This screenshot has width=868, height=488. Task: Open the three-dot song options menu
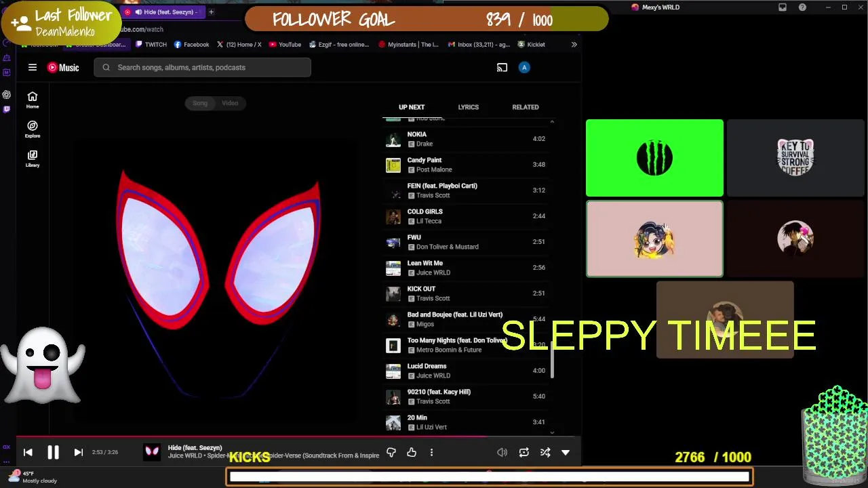(x=431, y=452)
